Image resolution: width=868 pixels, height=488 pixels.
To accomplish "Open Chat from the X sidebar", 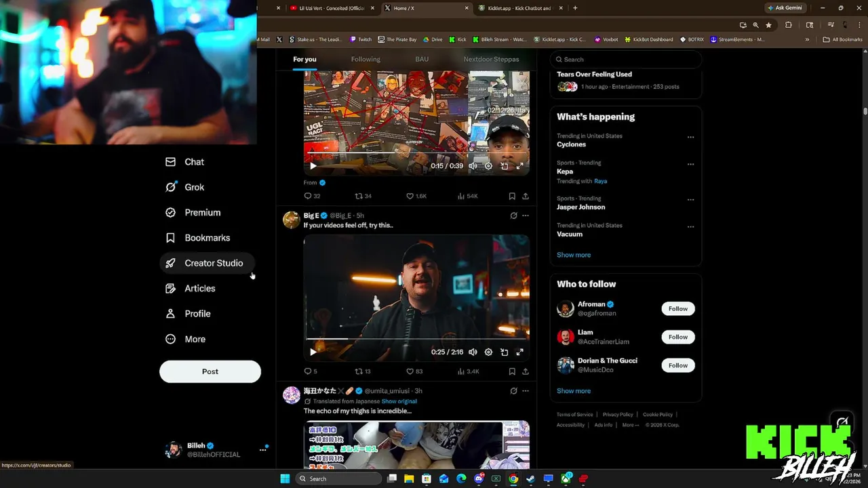I will 184,162.
